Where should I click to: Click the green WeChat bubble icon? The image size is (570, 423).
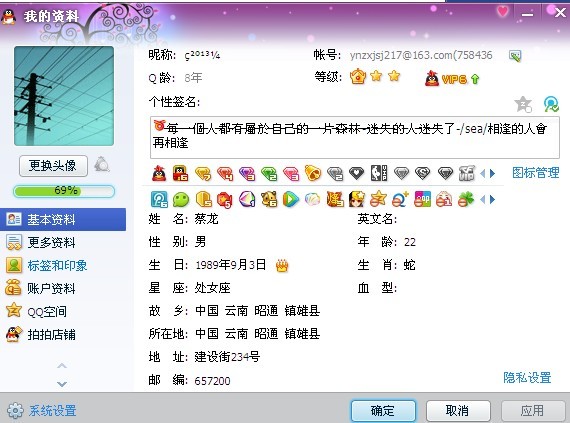click(x=181, y=199)
